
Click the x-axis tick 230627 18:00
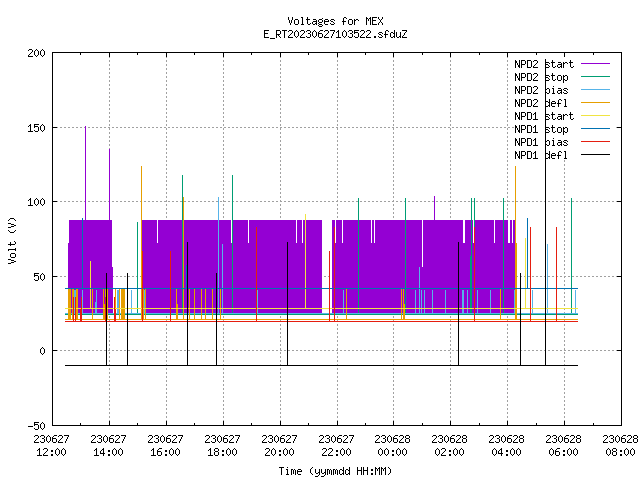point(222,446)
